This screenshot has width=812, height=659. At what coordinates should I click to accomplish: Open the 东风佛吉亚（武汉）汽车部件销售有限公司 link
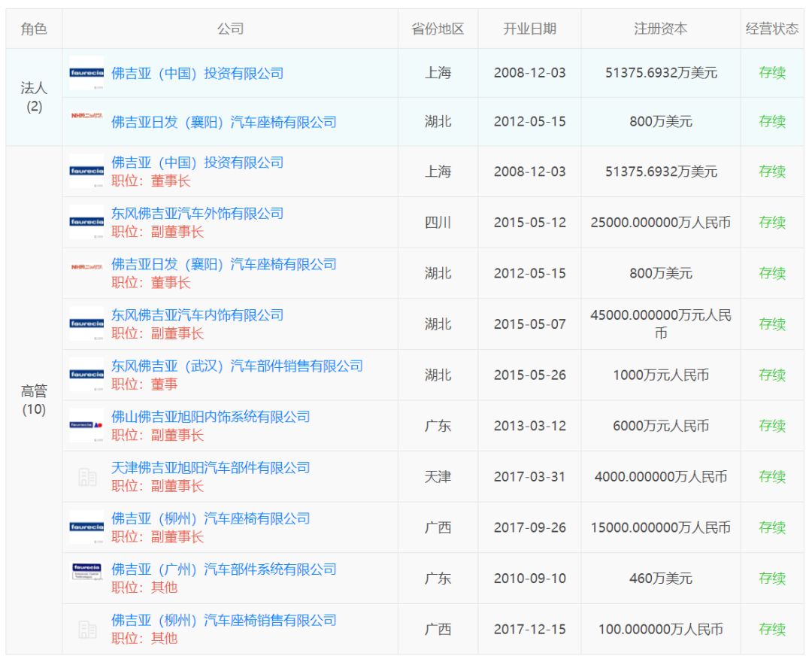click(237, 366)
